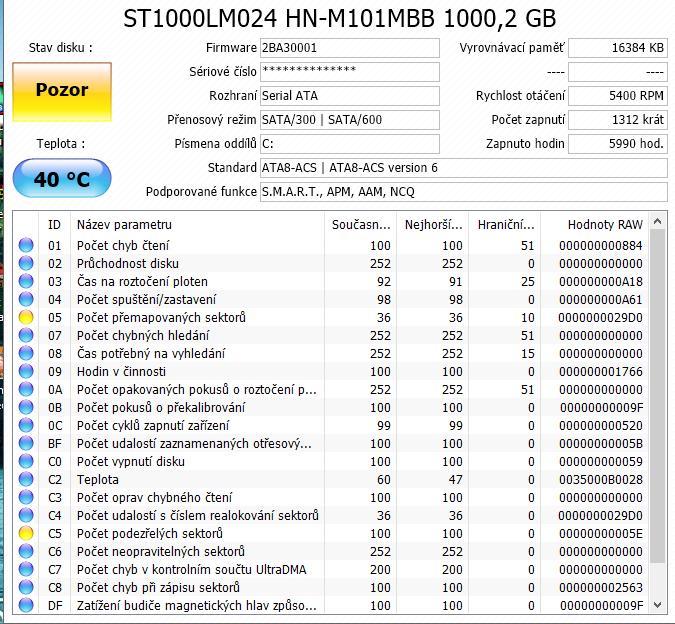This screenshot has width=675, height=624.
Task: Click the masked serial number field
Action: (x=350, y=72)
